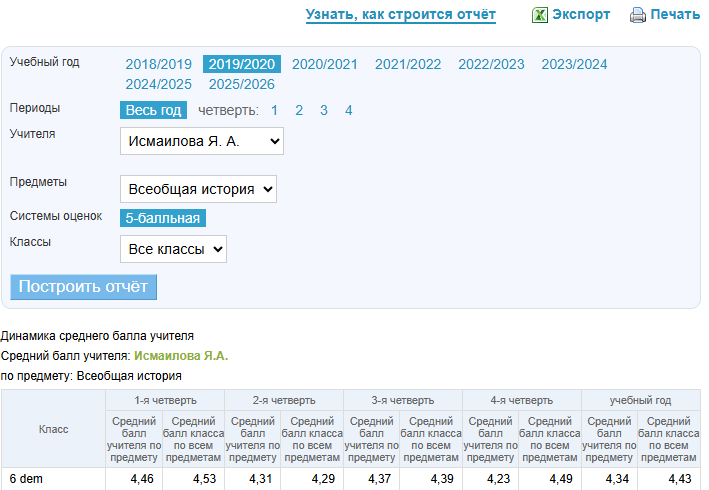The image size is (709, 490).
Task: Select the '5-балльная' grading system
Action: (163, 218)
